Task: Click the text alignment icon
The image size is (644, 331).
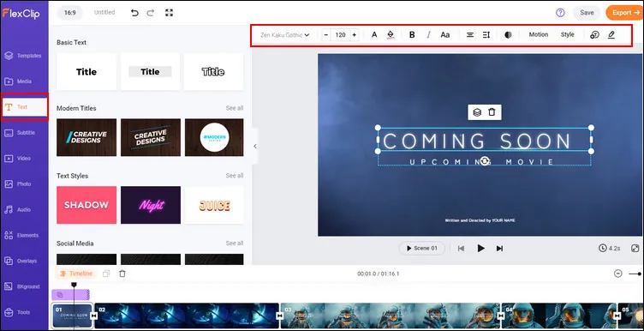Action: [x=470, y=35]
